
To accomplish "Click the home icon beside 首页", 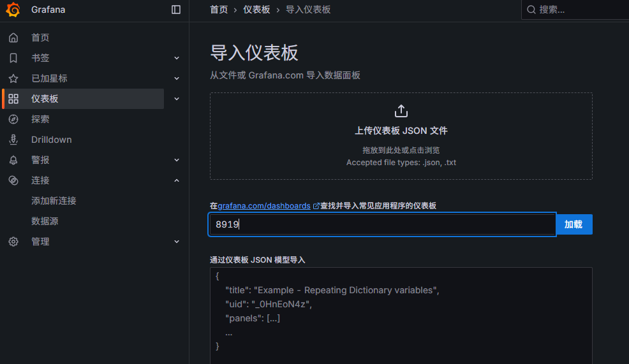I will click(13, 38).
